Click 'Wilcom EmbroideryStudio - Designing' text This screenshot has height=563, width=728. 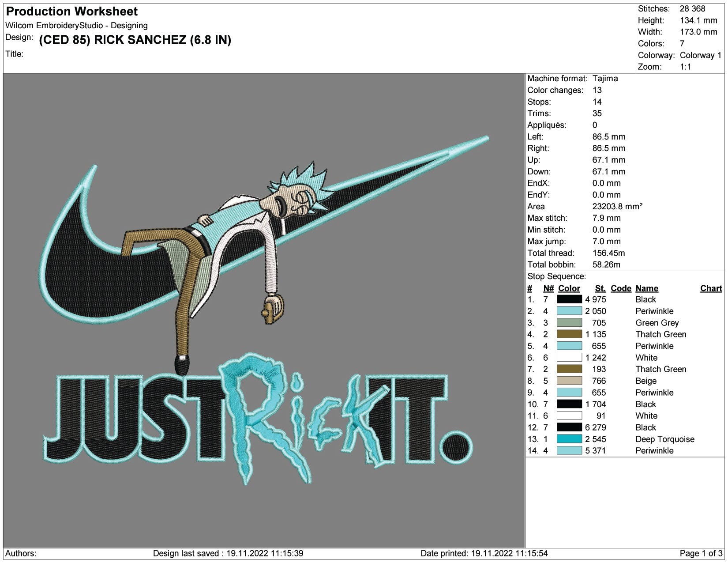[x=76, y=26]
